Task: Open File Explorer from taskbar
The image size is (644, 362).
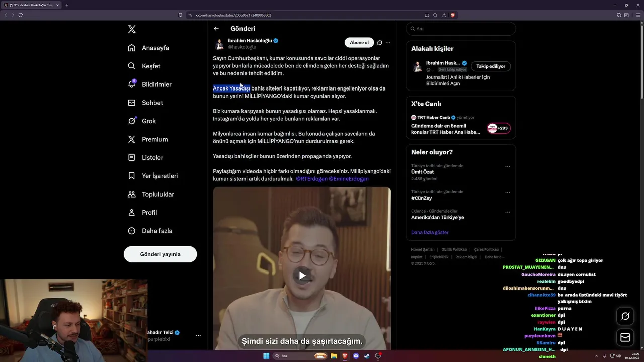Action: pos(334,356)
